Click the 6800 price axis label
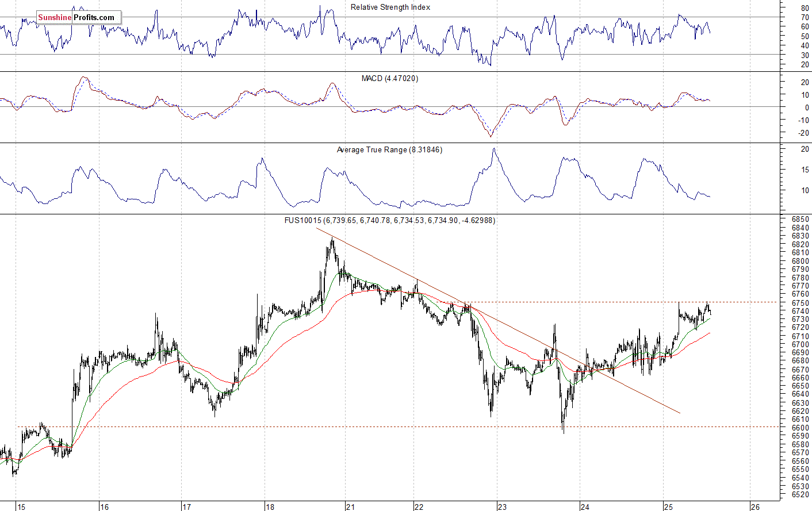Viewport: 812px width, 511px height. click(x=800, y=261)
